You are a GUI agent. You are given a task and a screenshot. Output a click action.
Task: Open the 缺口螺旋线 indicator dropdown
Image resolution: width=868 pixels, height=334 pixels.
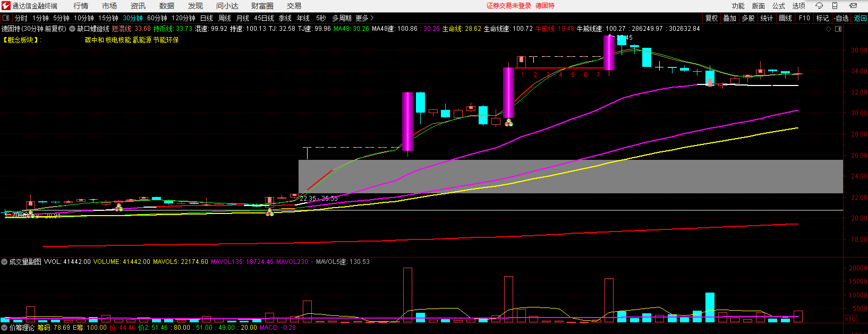72,29
